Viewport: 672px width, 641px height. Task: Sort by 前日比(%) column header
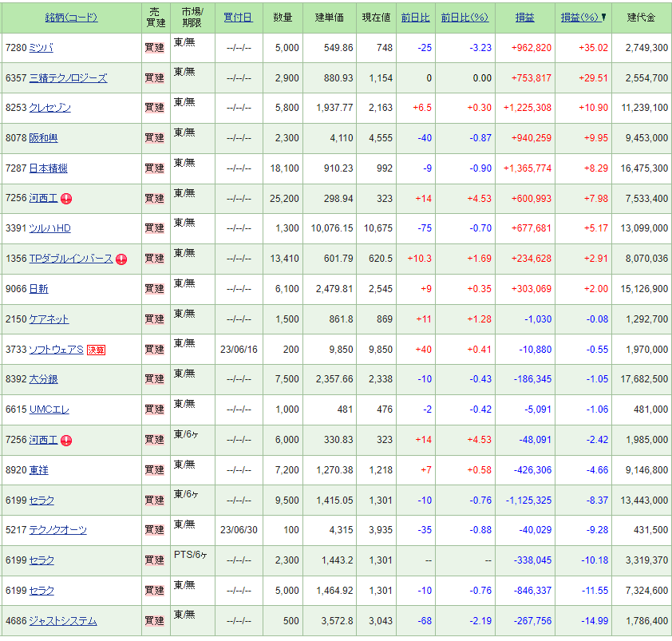click(x=464, y=18)
